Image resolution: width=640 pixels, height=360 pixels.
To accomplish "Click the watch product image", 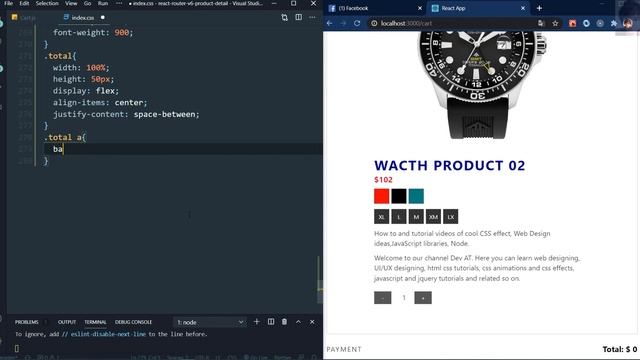I will coord(481,86).
